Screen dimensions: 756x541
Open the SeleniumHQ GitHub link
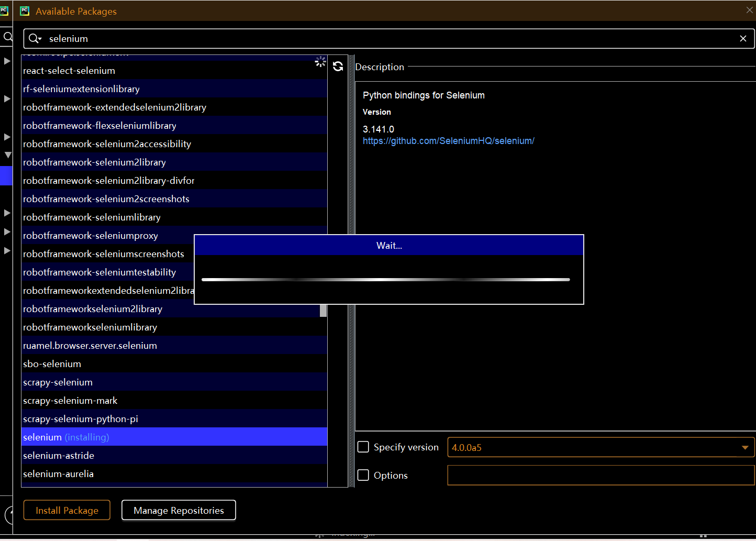(449, 141)
